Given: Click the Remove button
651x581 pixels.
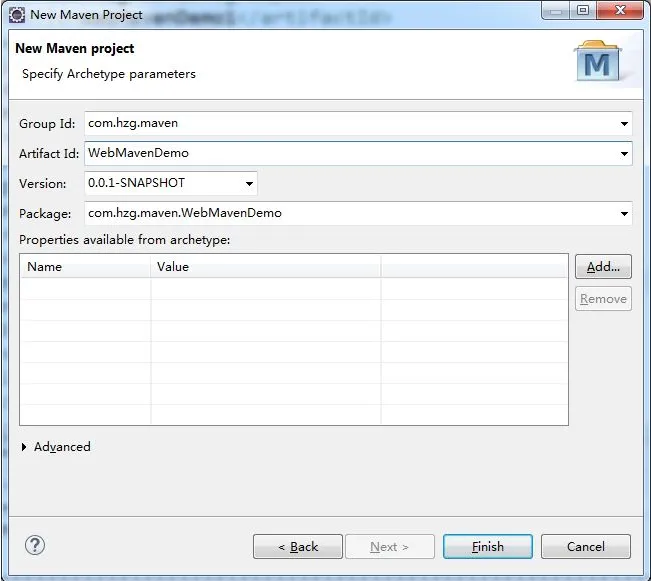Looking at the screenshot, I should click(x=603, y=299).
